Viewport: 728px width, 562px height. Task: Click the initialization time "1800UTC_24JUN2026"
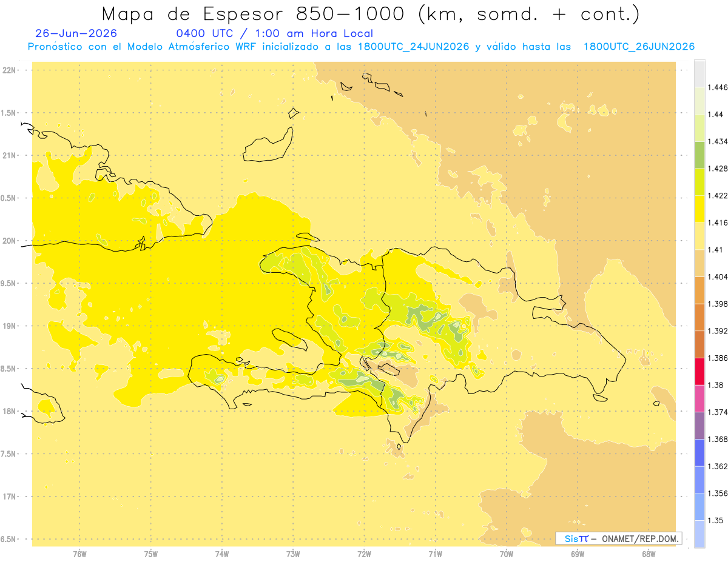413,47
